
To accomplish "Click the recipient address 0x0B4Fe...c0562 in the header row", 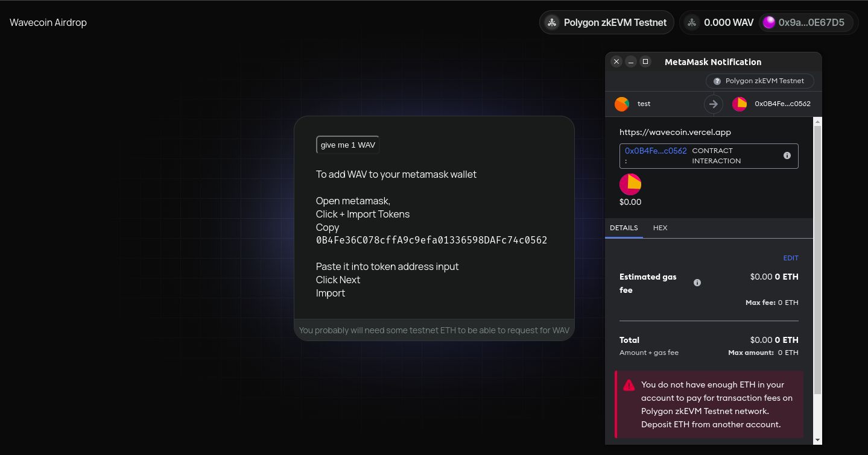I will point(782,104).
